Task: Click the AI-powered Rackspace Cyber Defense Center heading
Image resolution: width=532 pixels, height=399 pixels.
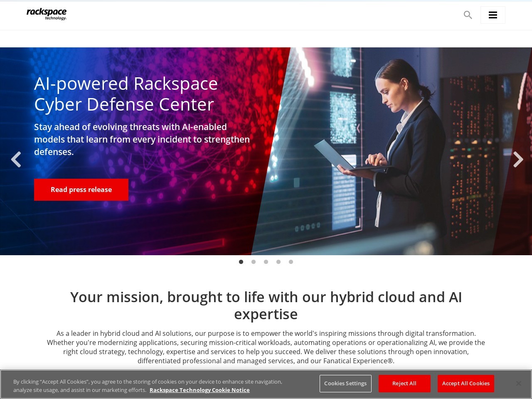Action: click(126, 94)
